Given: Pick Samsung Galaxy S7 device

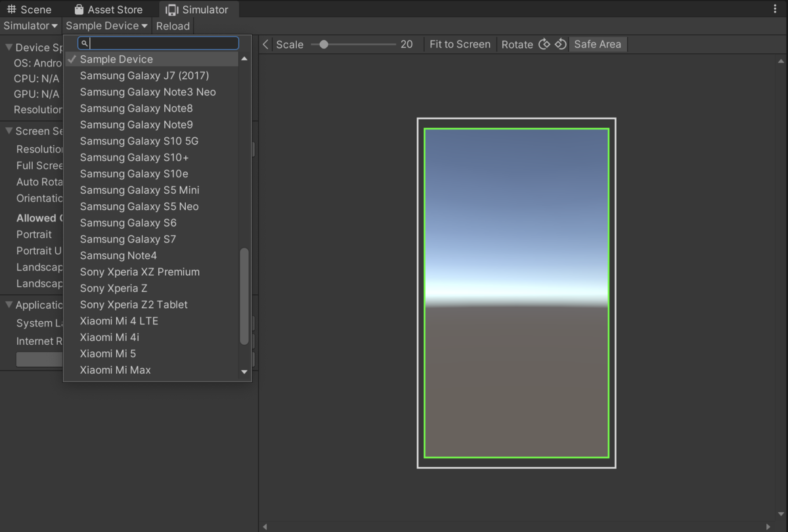Looking at the screenshot, I should pos(152,239).
